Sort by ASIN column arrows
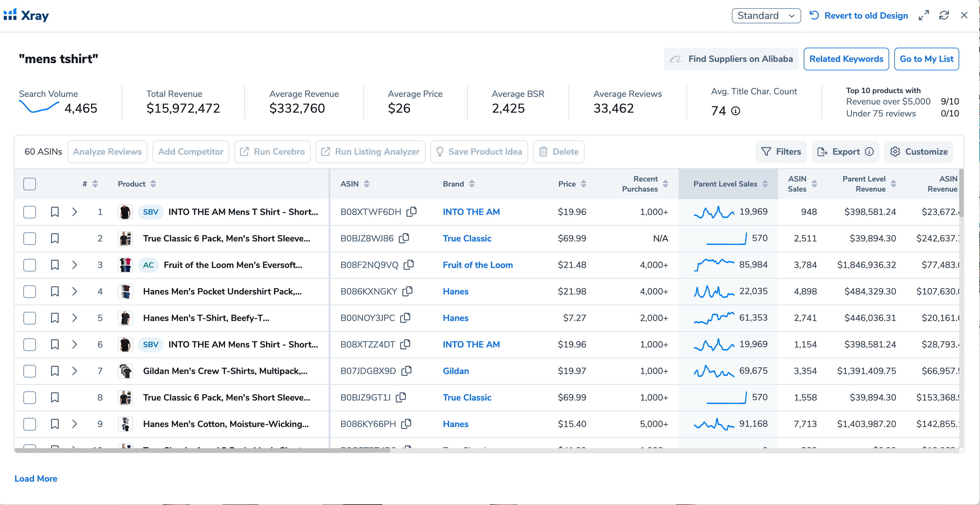 coord(366,184)
